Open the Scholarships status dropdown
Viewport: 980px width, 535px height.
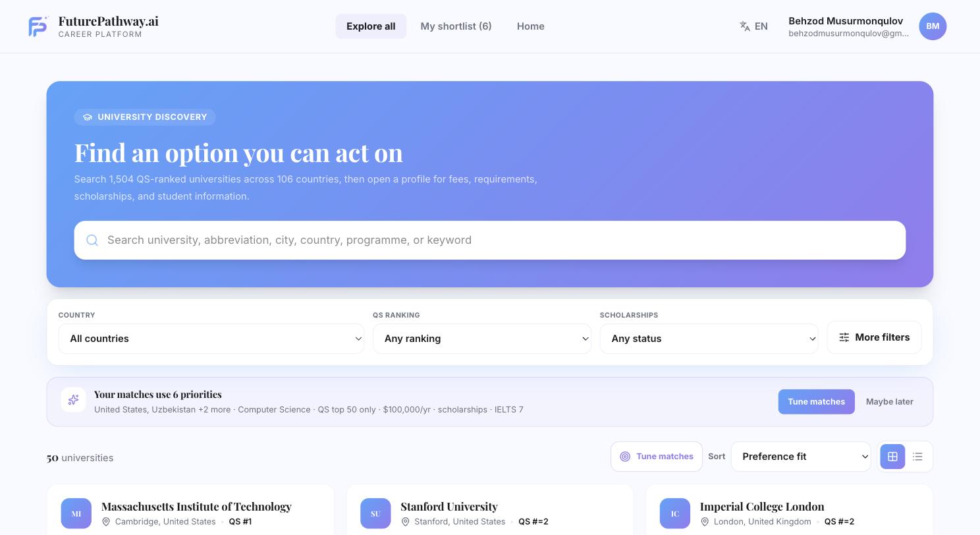[709, 339]
